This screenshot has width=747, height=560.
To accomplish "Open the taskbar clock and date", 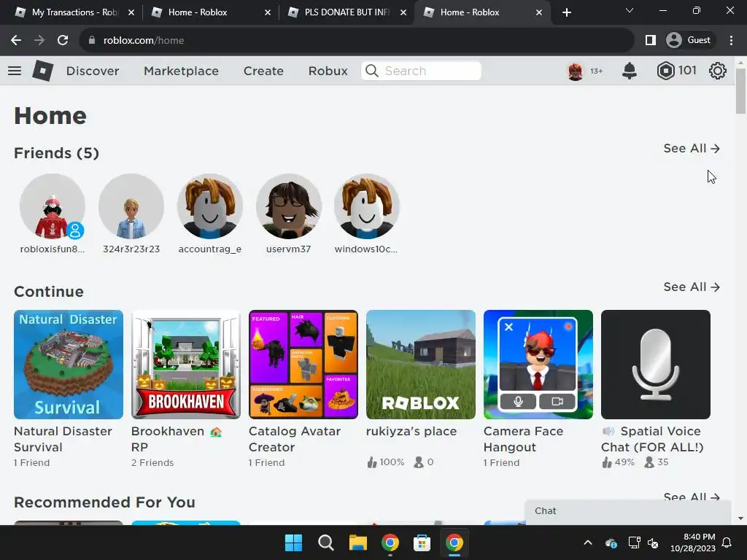I will [x=693, y=542].
